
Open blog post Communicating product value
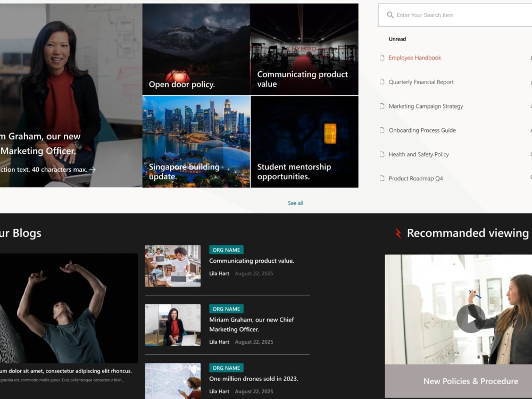coord(252,261)
